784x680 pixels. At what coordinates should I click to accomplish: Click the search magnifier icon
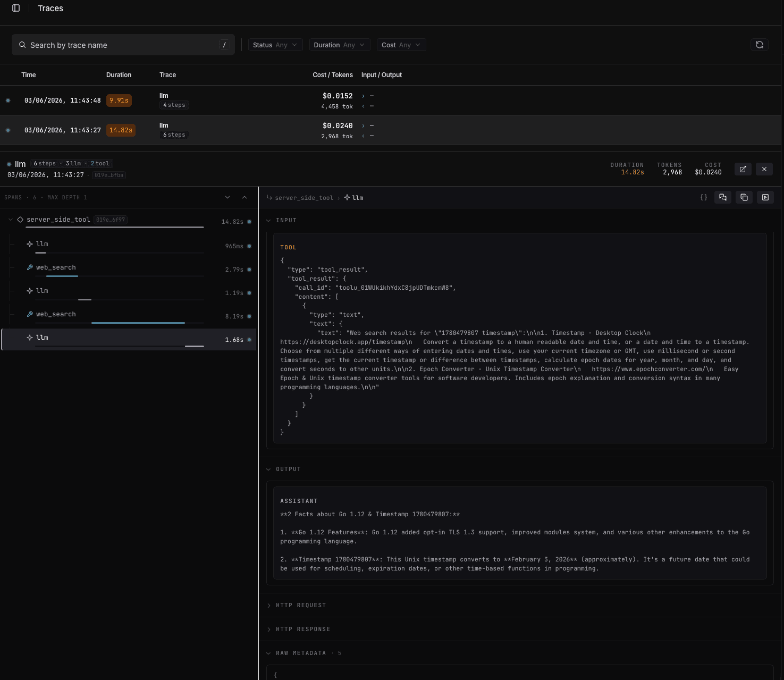pyautogui.click(x=22, y=45)
